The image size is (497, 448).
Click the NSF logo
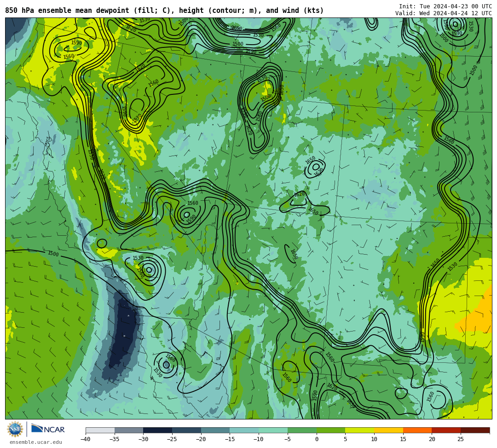tap(15, 429)
